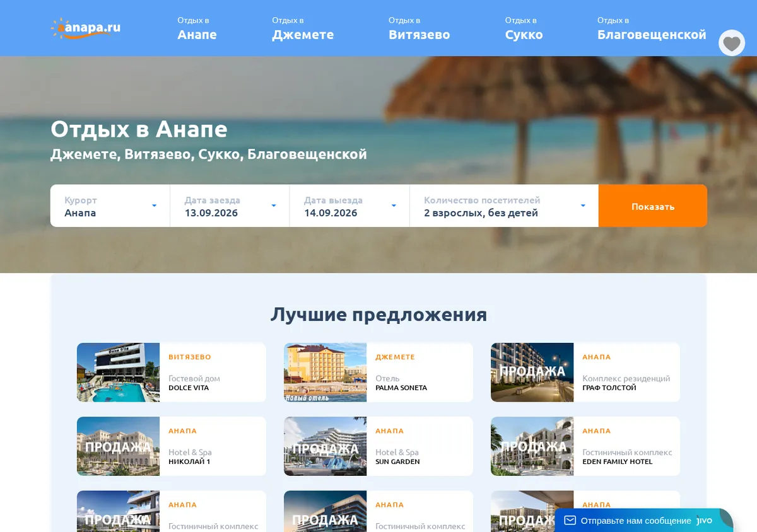The height and width of the screenshot is (532, 757).
Task: Open the Sun Garden Hotel & Spa card
Action: point(378,446)
